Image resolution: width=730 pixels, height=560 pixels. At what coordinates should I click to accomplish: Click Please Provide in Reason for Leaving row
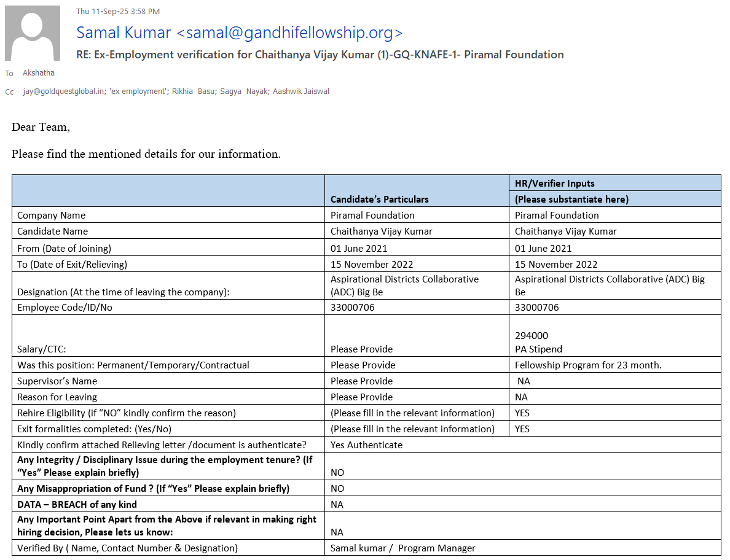tap(362, 397)
